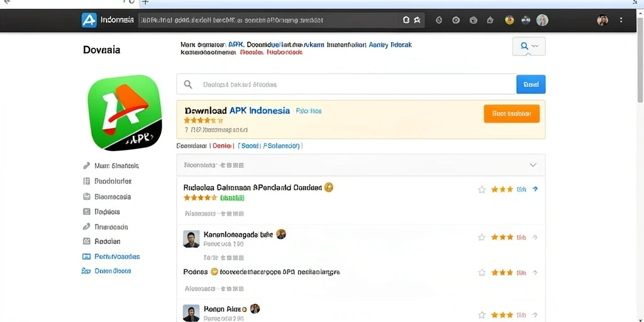
Task: Click the icon left of the address bar star
Action: point(406,19)
